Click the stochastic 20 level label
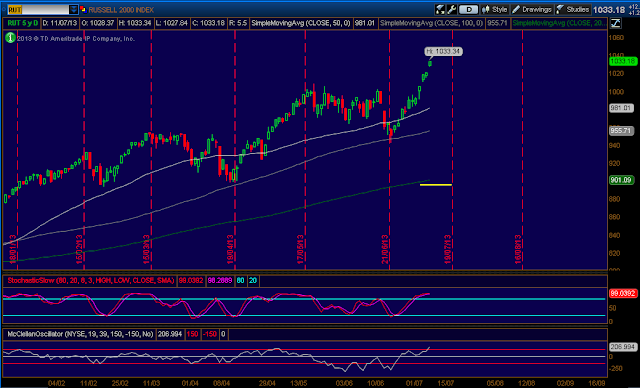This screenshot has width=640, height=388. click(x=253, y=281)
